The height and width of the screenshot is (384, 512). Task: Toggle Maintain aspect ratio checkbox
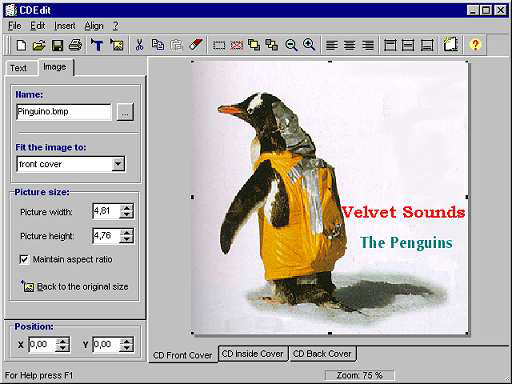tap(24, 259)
